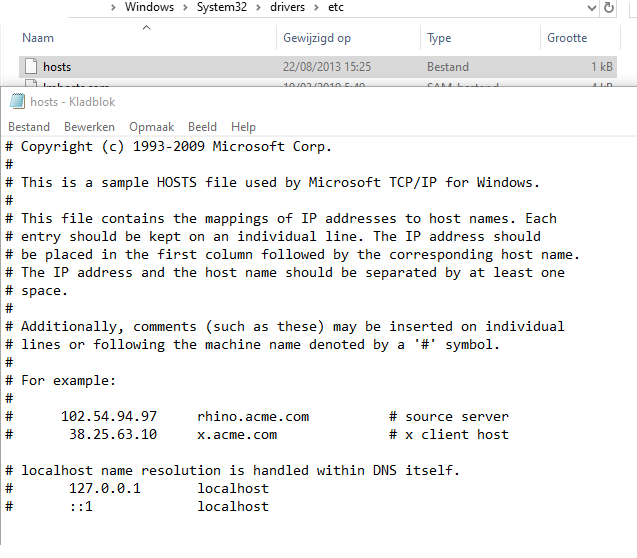
Task: Open the Help menu in Kladblok
Action: pyautogui.click(x=243, y=127)
